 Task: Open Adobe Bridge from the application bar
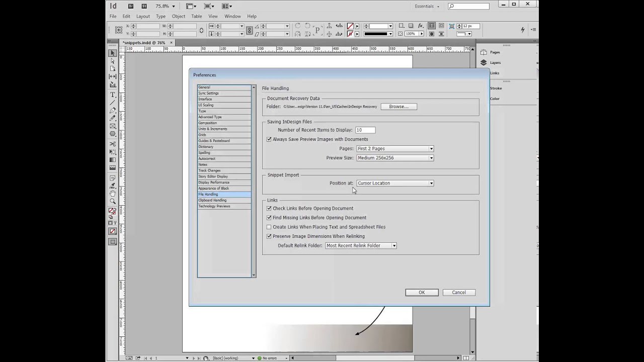click(x=131, y=6)
